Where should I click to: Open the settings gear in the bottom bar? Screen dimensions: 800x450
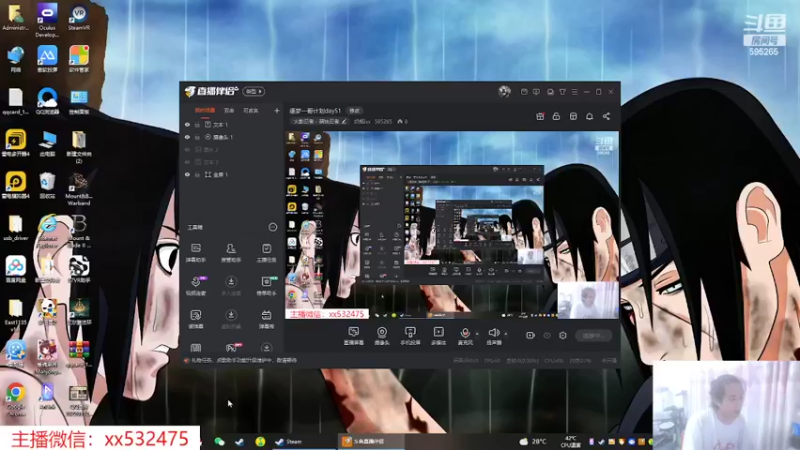pos(563,335)
